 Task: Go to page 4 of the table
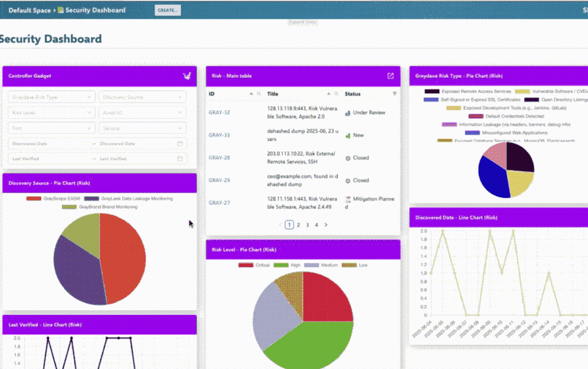pyautogui.click(x=316, y=225)
